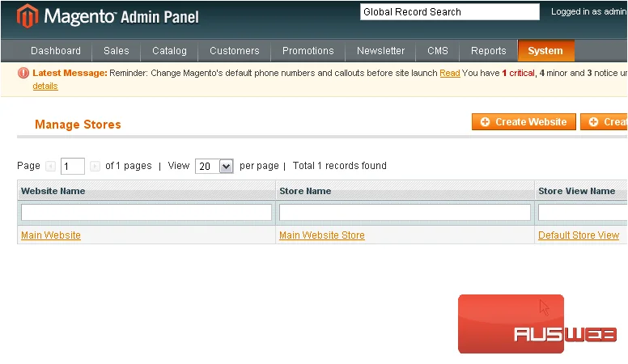Screen dimensions: 628x364
Task: Click the page number input field
Action: point(73,166)
